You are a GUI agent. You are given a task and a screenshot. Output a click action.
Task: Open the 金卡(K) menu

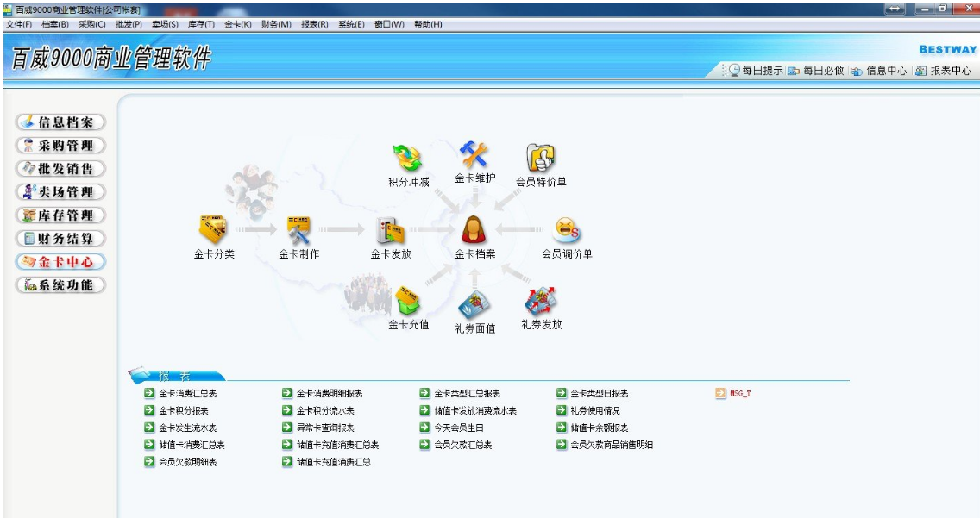click(x=238, y=24)
